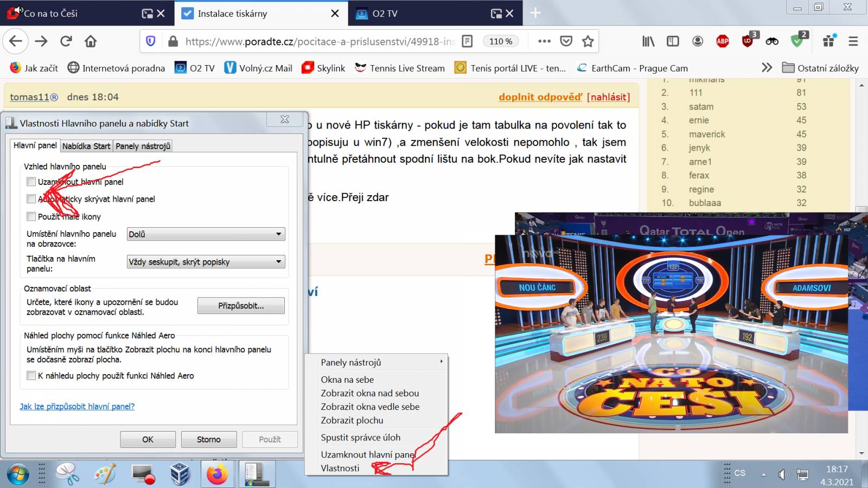868x488 pixels.
Task: Open Paint from the taskbar
Action: point(105,474)
